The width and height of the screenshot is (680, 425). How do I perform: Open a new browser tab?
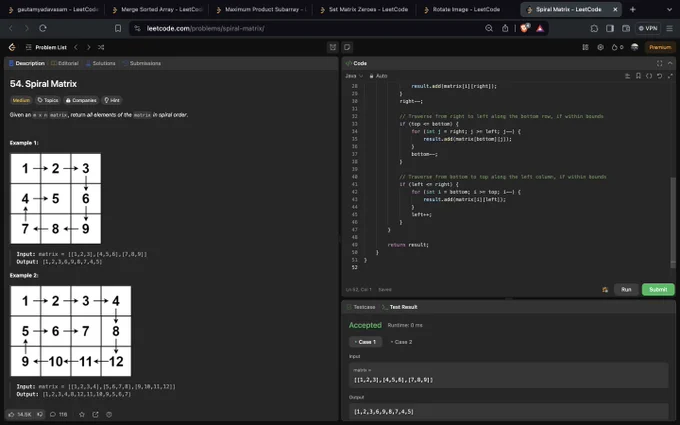pos(633,9)
